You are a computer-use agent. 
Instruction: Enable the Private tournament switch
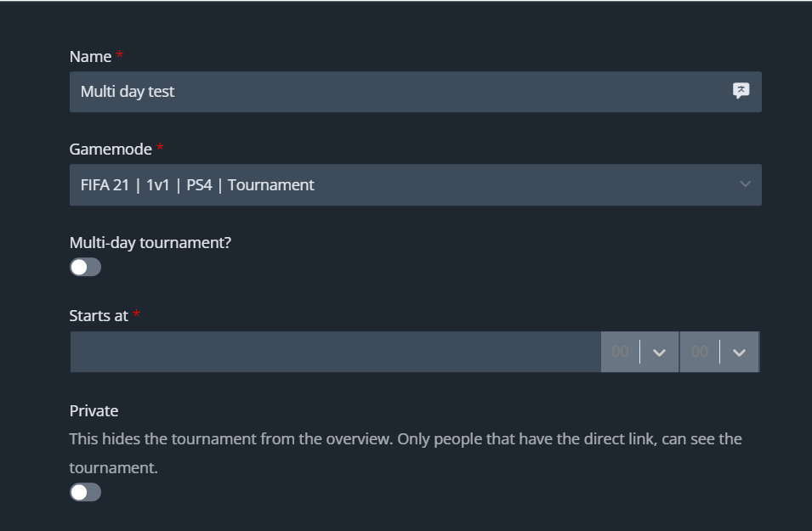point(85,492)
